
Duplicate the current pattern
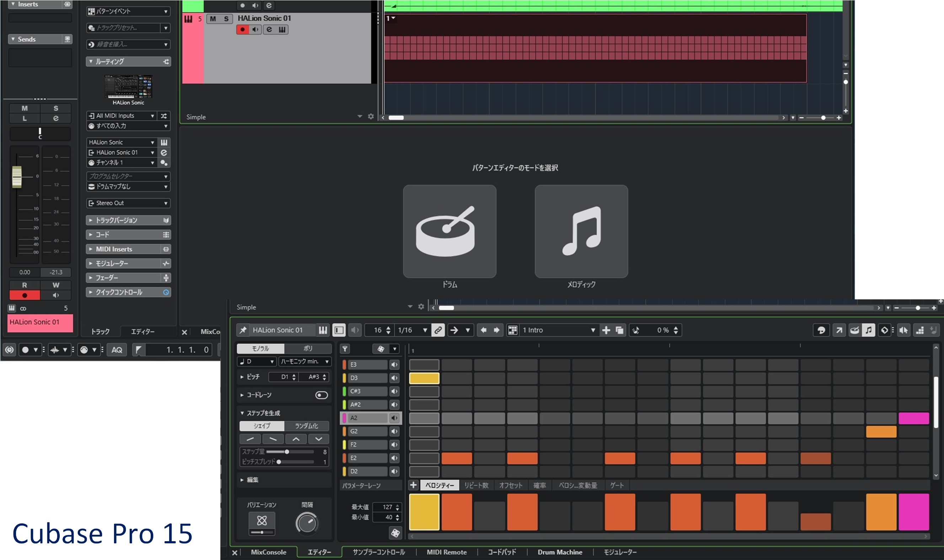click(619, 330)
